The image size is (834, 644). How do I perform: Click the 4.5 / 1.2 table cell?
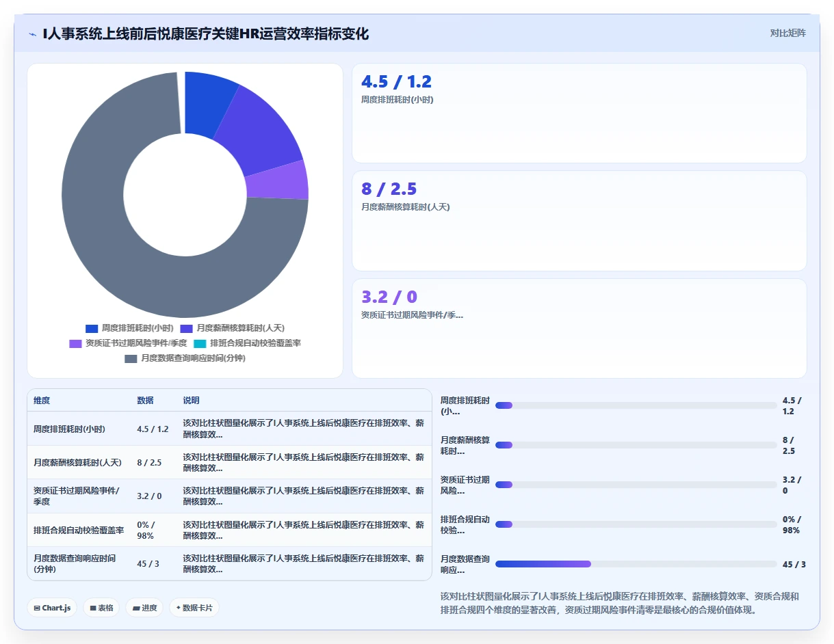click(x=153, y=429)
